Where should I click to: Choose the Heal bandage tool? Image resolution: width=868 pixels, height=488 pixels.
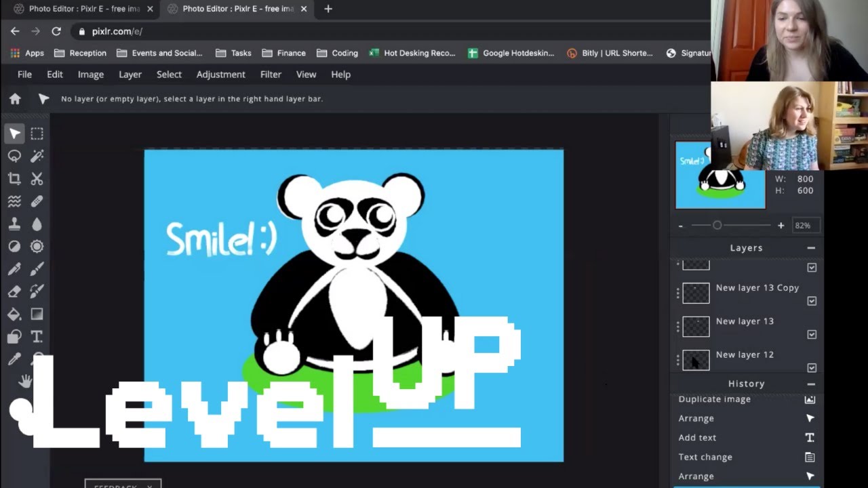click(37, 201)
